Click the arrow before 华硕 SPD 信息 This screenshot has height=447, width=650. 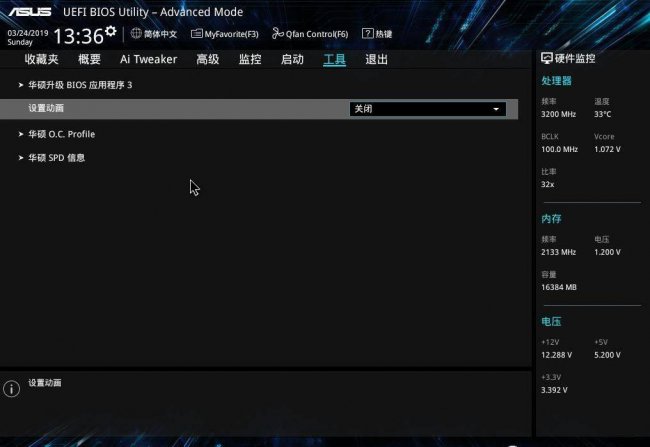click(x=21, y=158)
